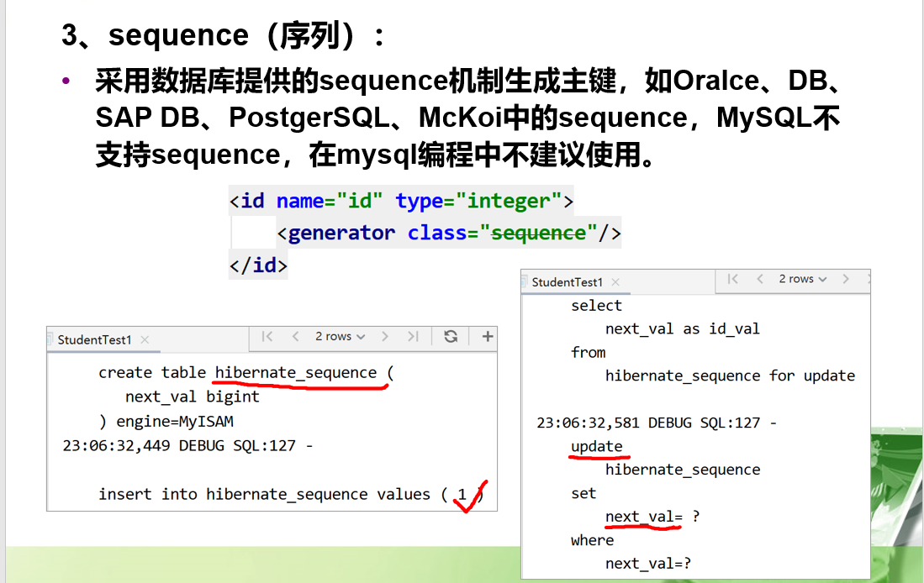Image resolution: width=924 pixels, height=583 pixels.
Task: Click the 'create table hibernate_sequence (' line
Action: [x=246, y=373]
